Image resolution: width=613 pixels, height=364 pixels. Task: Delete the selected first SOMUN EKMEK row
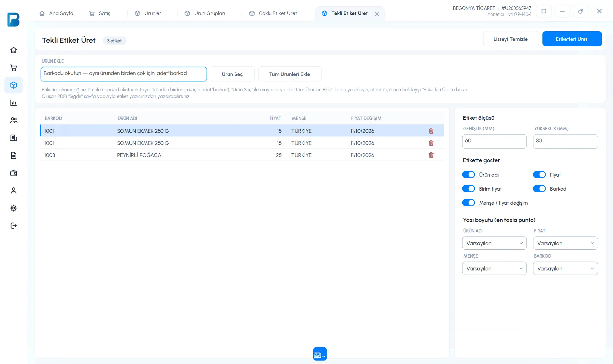[x=431, y=131]
